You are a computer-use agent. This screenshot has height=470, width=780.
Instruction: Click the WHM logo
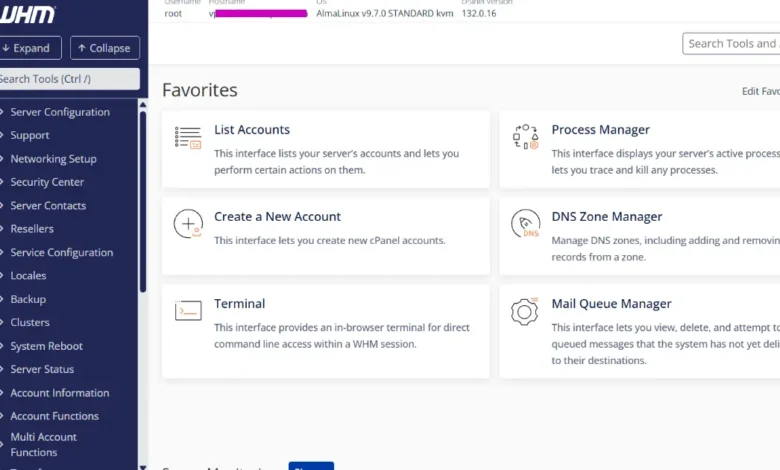28,14
